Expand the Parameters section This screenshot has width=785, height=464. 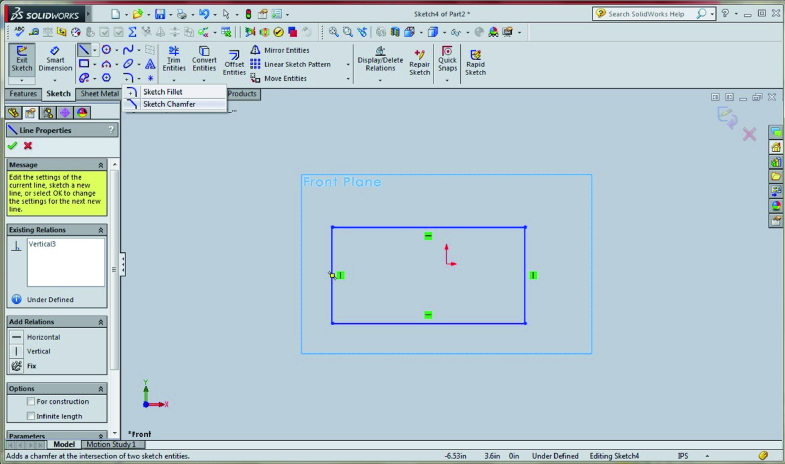tap(101, 436)
